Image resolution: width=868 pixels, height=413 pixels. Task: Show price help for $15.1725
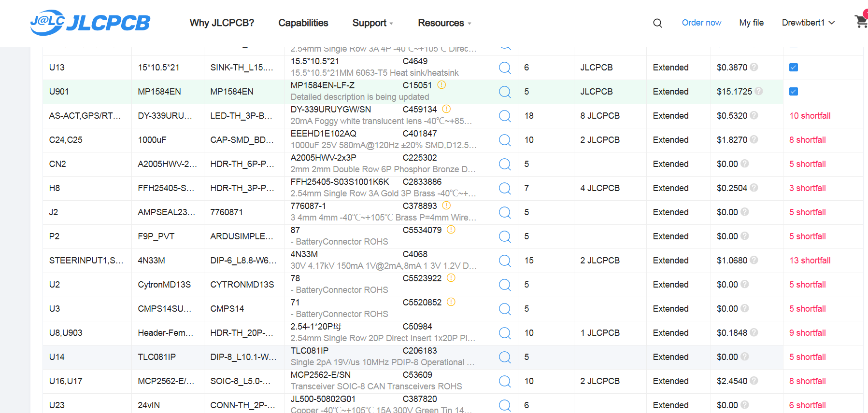759,91
